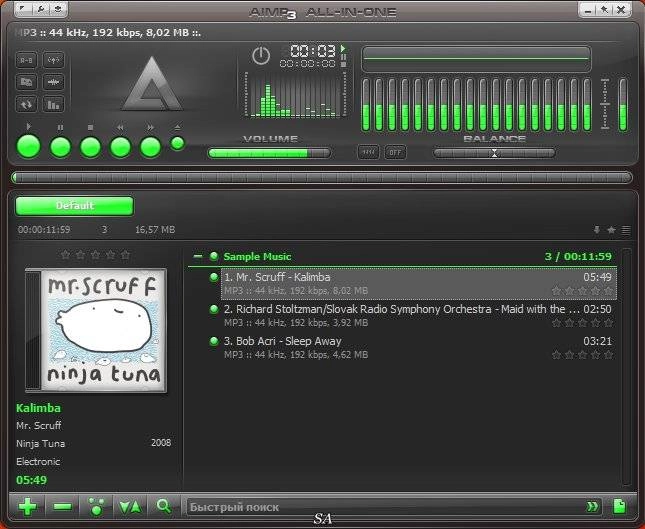Adjust the separate preamp slider right of the scale
645x529 pixels.
coord(623,105)
